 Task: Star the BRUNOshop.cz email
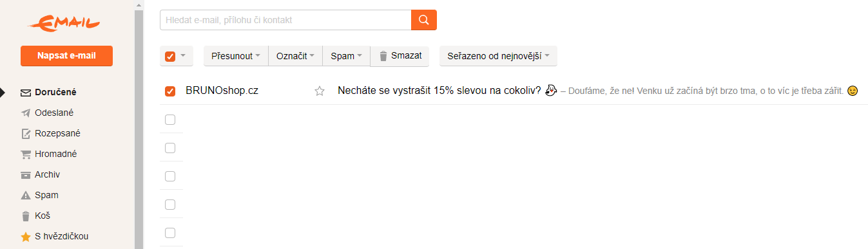[x=319, y=91]
